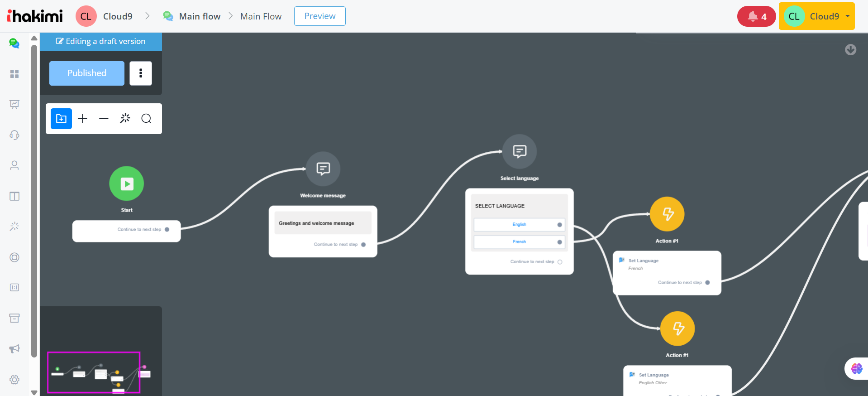Click the Main Flow breadcrumb text

point(261,16)
